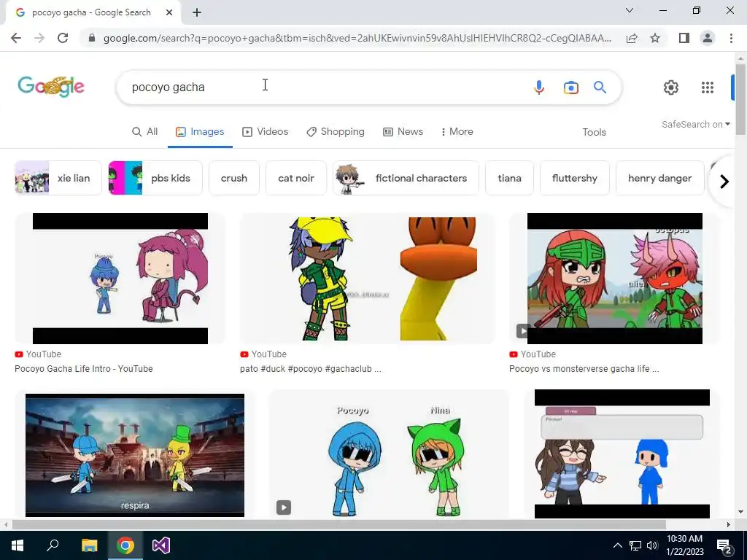Click the lock site info icon
Image resolution: width=747 pixels, height=560 pixels.
point(92,38)
